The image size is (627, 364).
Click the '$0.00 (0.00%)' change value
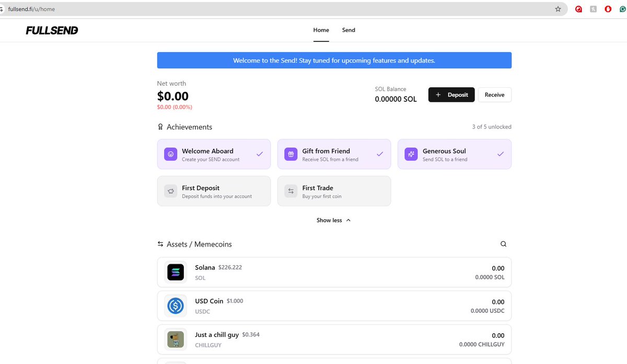point(175,107)
